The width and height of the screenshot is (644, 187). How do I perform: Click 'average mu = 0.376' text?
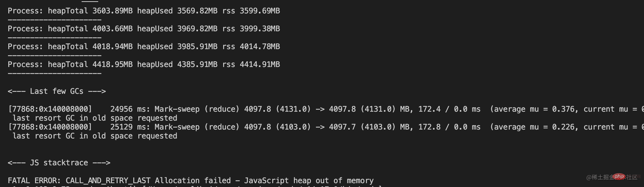click(534, 109)
